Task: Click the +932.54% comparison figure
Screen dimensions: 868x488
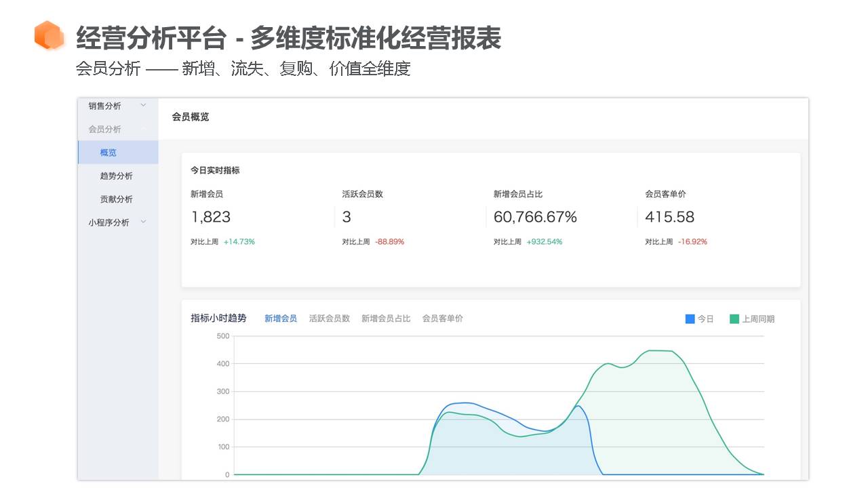Action: point(545,242)
